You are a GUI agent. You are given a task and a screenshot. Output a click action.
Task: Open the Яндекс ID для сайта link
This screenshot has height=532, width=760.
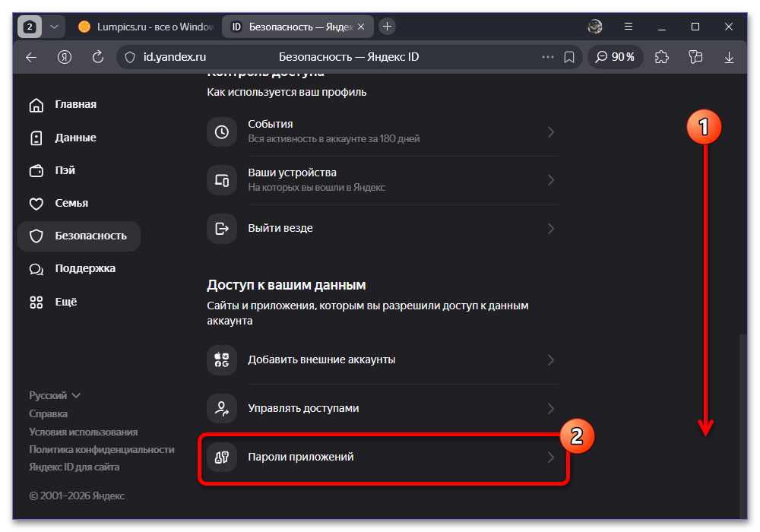74,467
